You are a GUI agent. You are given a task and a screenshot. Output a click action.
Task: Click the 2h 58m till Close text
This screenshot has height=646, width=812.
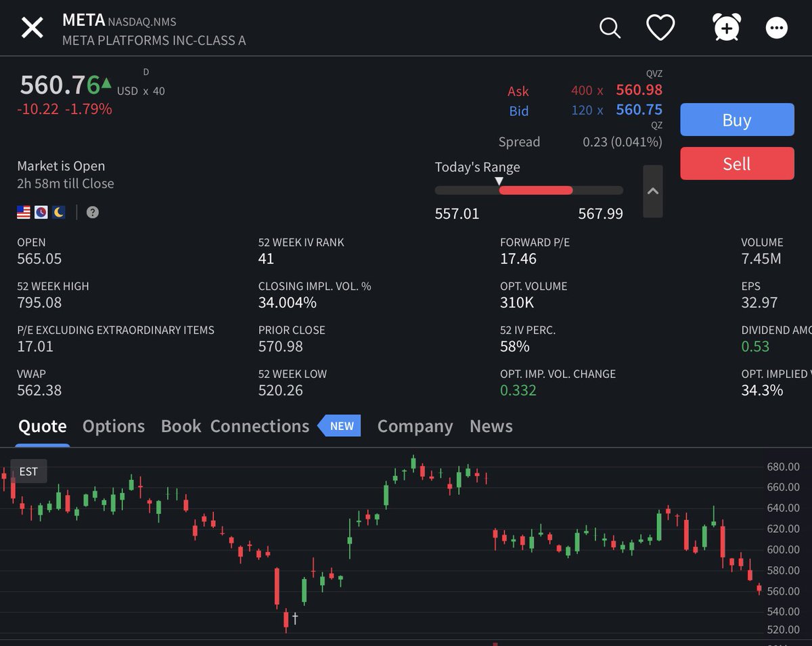point(66,184)
